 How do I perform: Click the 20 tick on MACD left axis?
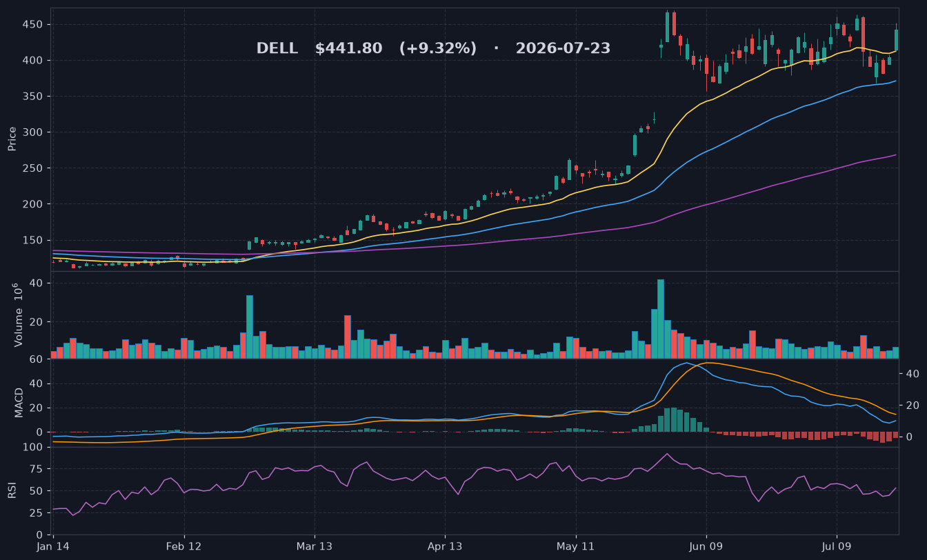[x=37, y=408]
